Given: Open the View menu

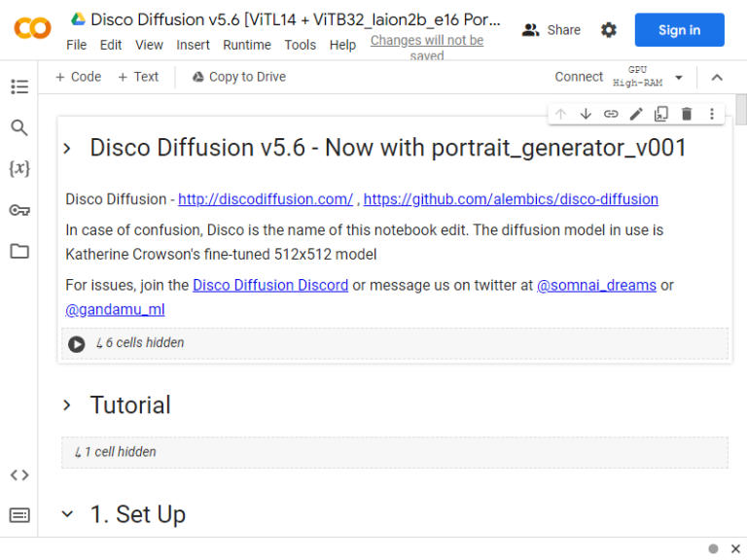Looking at the screenshot, I should (x=149, y=45).
